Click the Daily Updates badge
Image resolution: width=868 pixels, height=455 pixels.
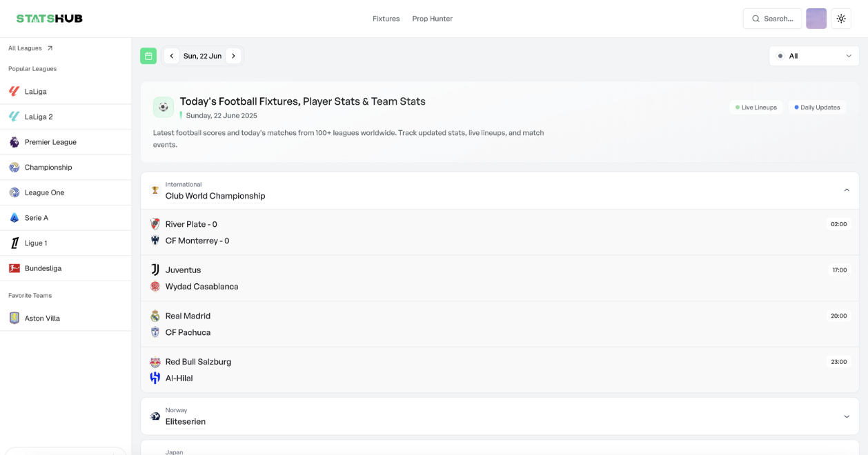coord(817,108)
